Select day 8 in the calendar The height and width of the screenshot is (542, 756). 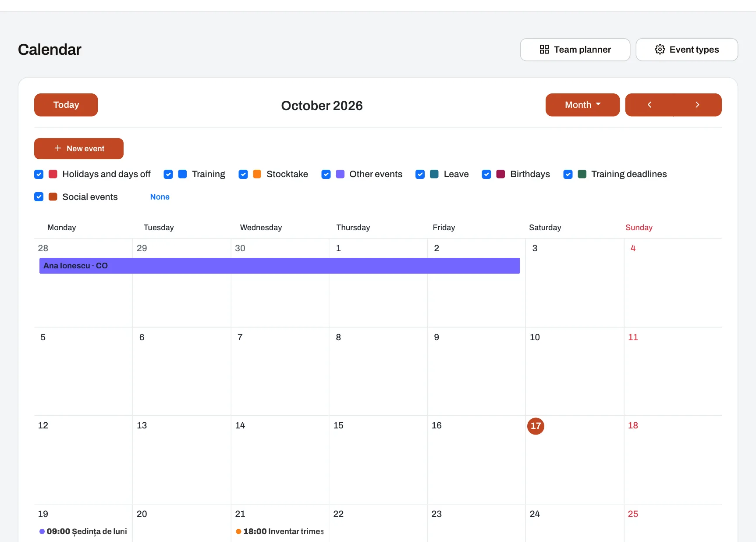pyautogui.click(x=338, y=337)
